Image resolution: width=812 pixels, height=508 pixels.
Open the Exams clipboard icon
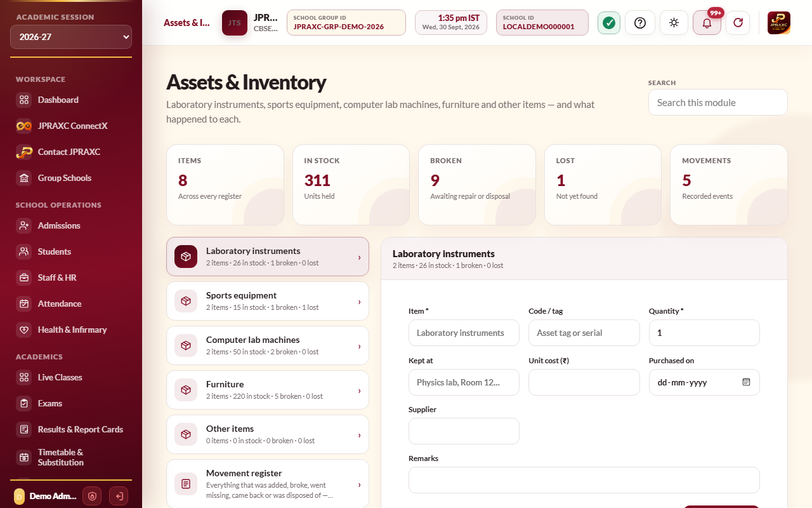pyautogui.click(x=24, y=403)
